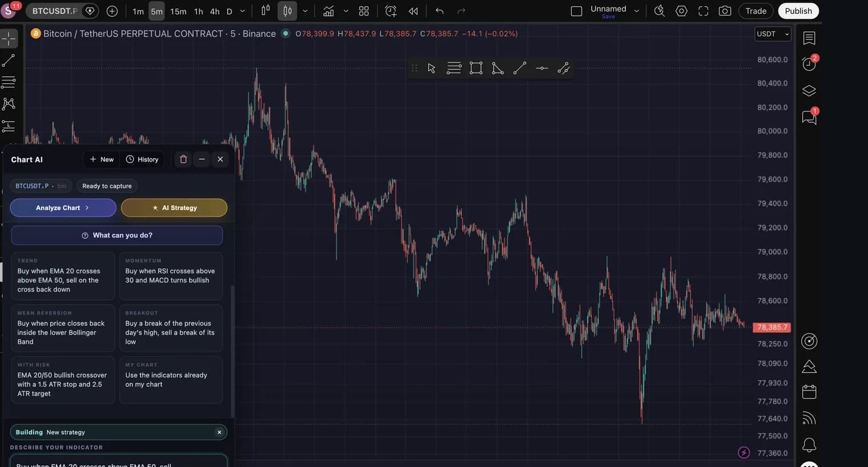868x467 pixels.
Task: Open the notifications bell in right sidebar
Action: click(809, 444)
